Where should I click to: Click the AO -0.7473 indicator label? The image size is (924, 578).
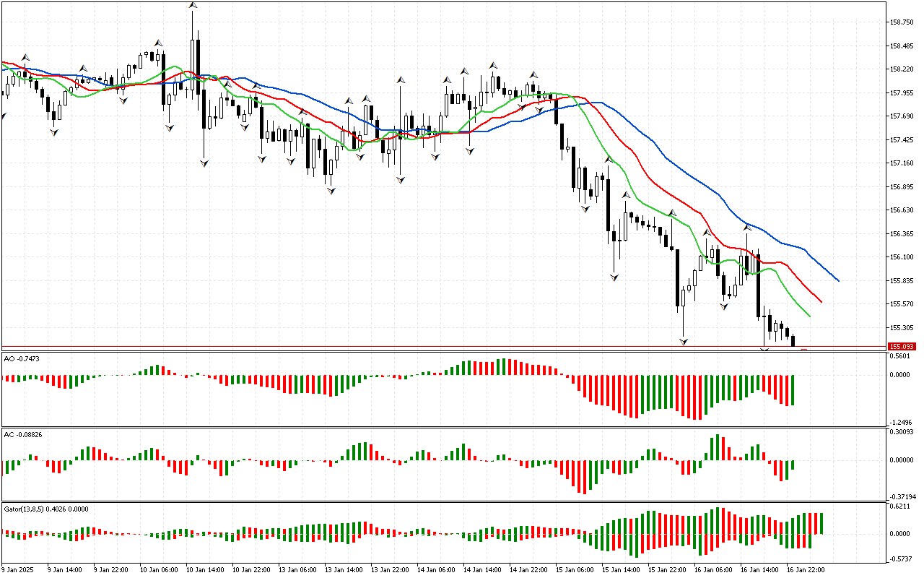[x=22, y=358]
